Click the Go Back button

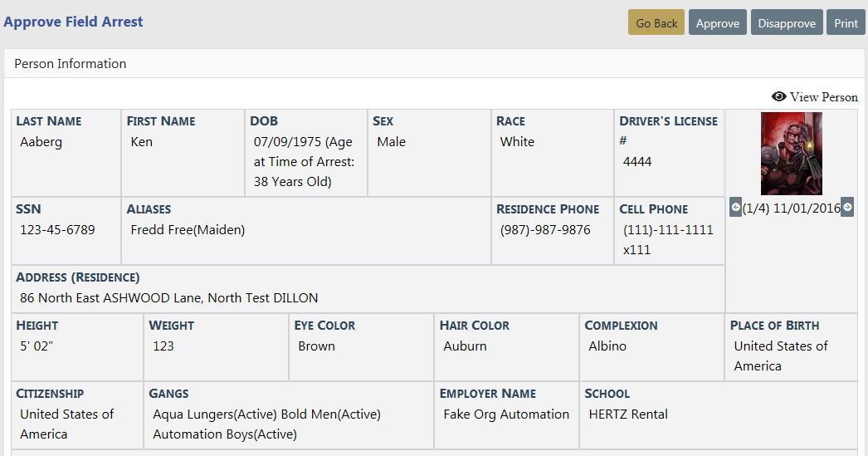(x=656, y=23)
